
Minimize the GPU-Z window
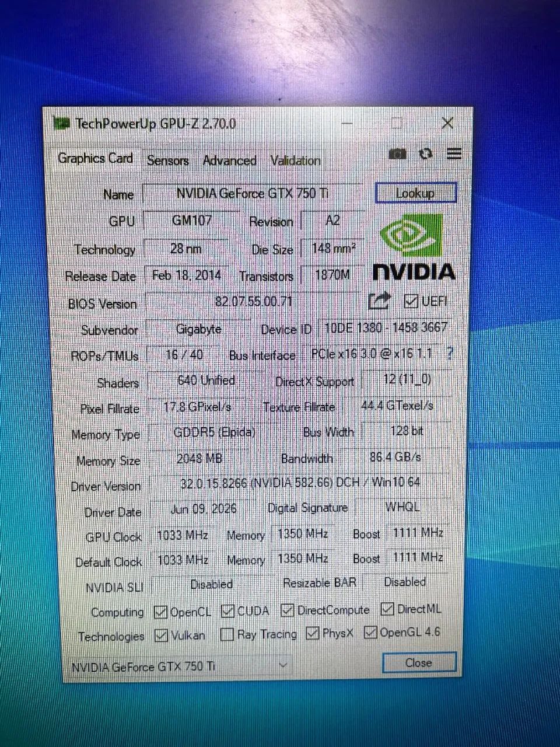347,124
